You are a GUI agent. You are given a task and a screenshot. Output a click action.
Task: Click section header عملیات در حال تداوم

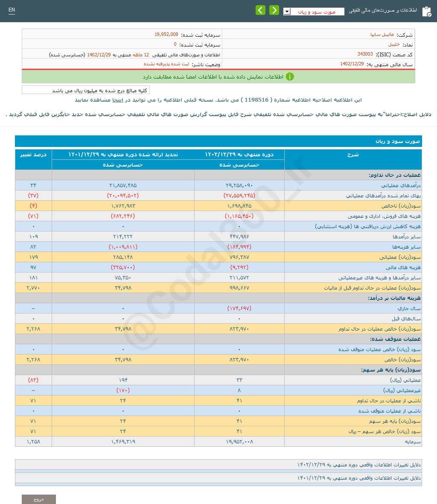tap(395, 175)
